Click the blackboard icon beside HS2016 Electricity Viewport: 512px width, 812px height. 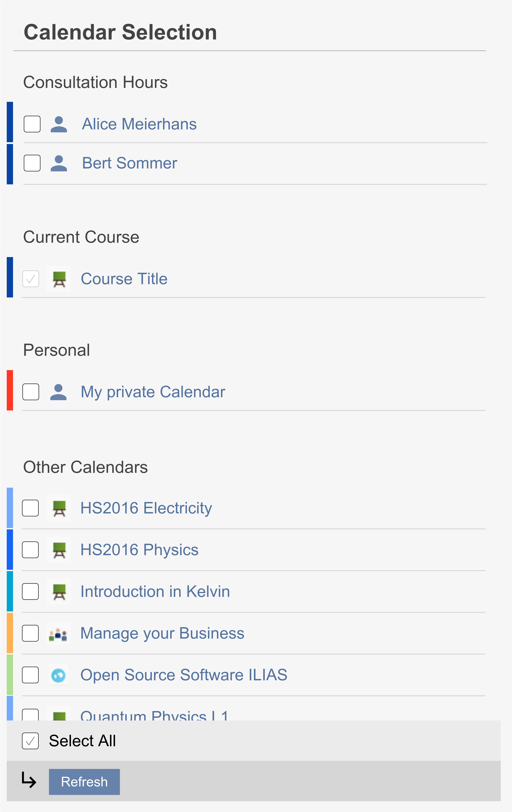(x=59, y=508)
